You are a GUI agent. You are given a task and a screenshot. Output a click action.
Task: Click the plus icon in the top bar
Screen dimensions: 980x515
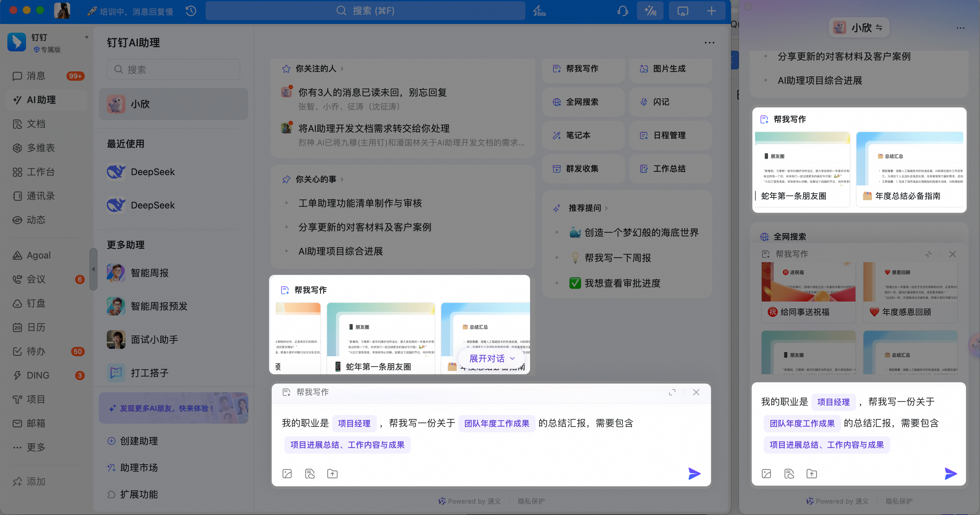711,11
